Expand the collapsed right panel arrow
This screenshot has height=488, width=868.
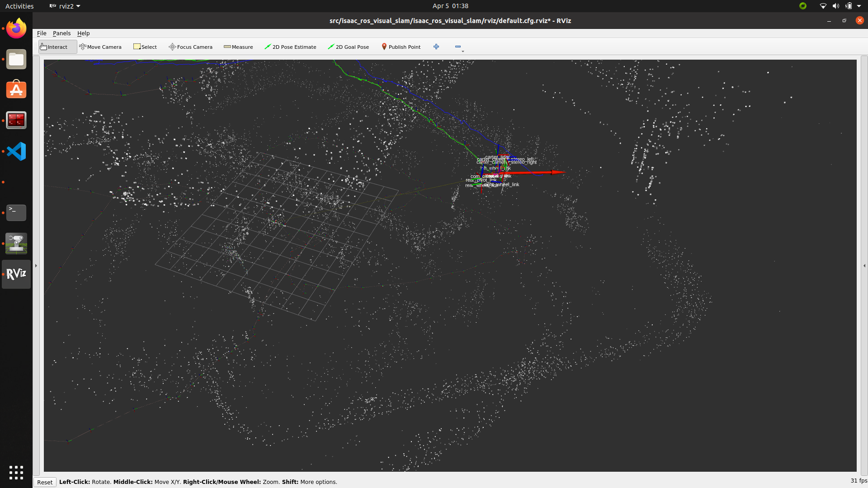pos(865,265)
